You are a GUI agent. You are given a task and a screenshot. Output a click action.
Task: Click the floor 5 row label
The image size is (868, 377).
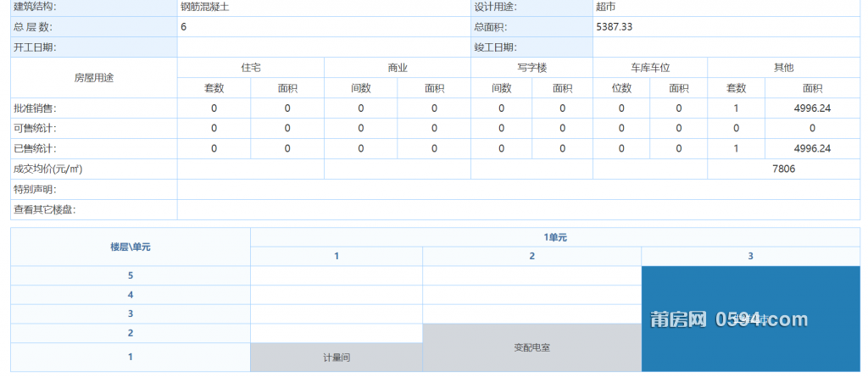click(x=131, y=275)
